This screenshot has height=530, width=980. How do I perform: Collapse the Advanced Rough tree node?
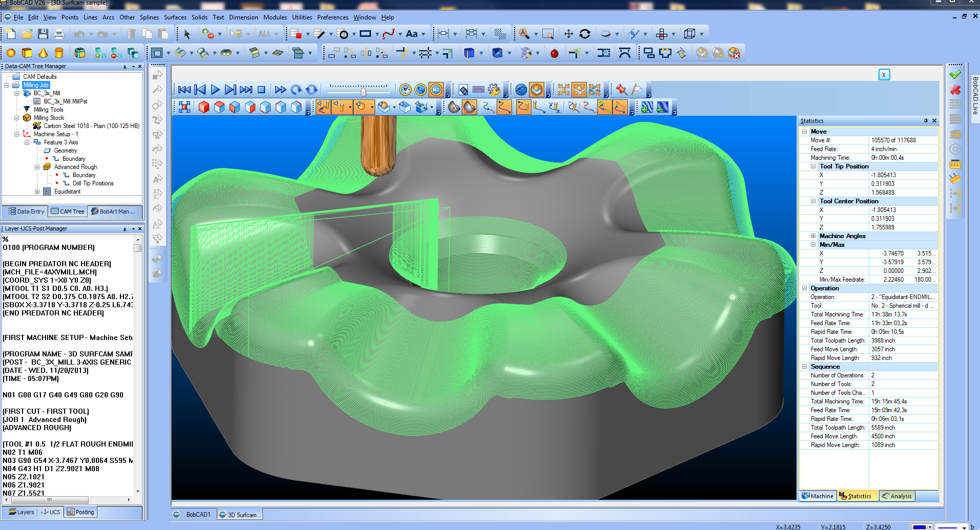37,167
